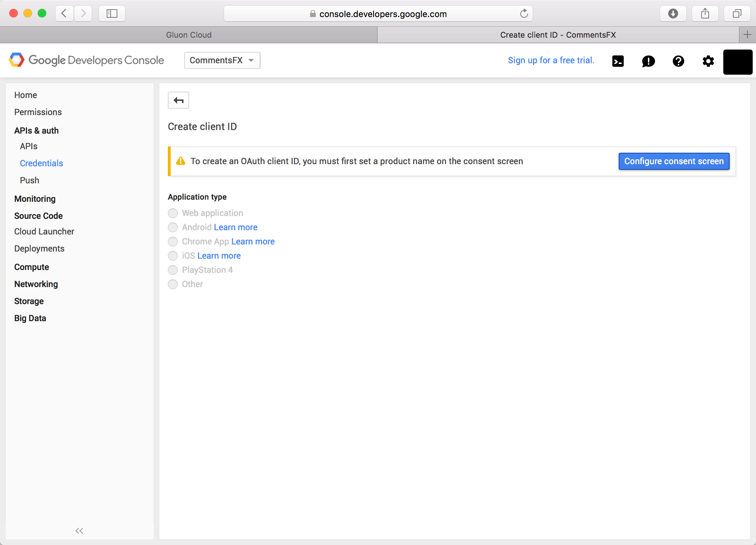This screenshot has width=756, height=545.
Task: Collapse the sidebar with the double chevron
Action: pos(79,531)
